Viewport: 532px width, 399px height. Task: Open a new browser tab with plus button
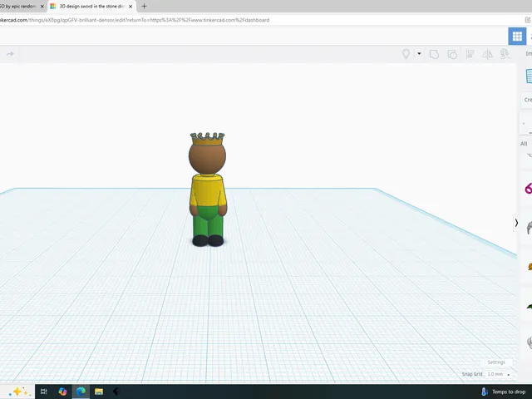[x=144, y=6]
